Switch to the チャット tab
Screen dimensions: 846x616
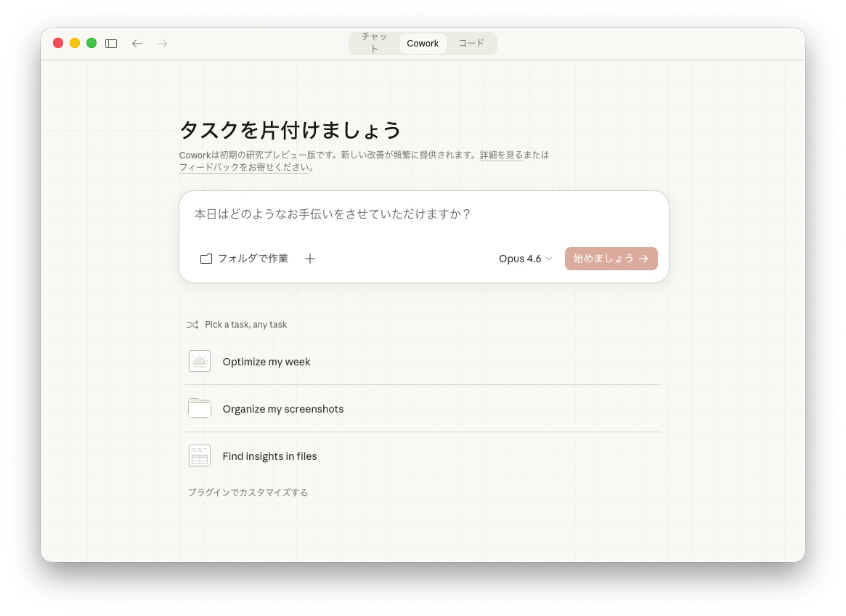pos(374,43)
